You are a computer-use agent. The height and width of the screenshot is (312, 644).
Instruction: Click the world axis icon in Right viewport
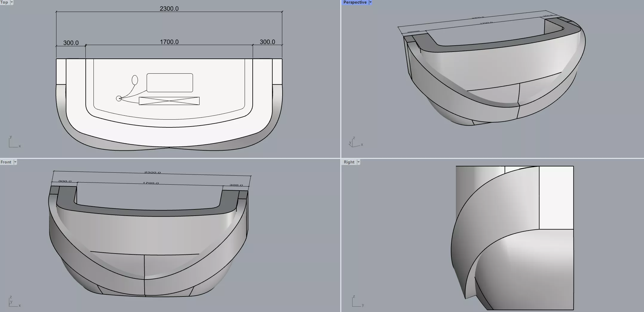(358, 301)
